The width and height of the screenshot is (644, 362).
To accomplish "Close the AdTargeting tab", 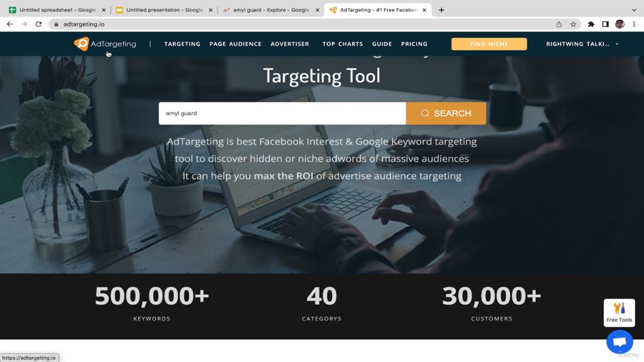I will point(425,10).
